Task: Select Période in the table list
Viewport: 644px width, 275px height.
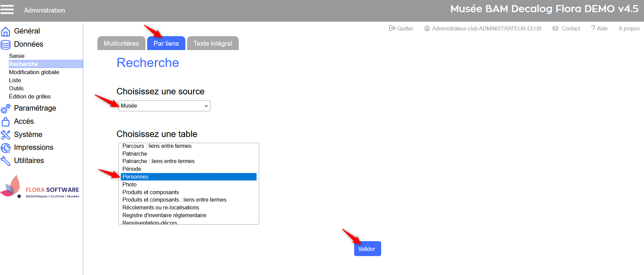Action: (x=132, y=169)
